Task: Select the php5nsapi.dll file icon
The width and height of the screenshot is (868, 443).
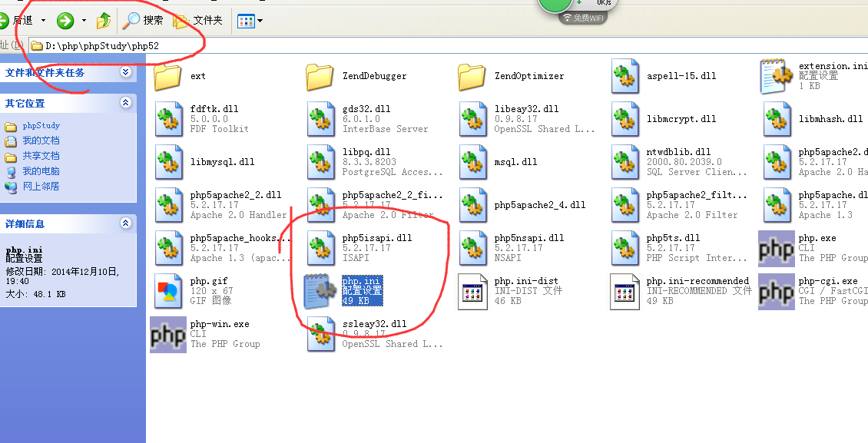Action: 473,248
